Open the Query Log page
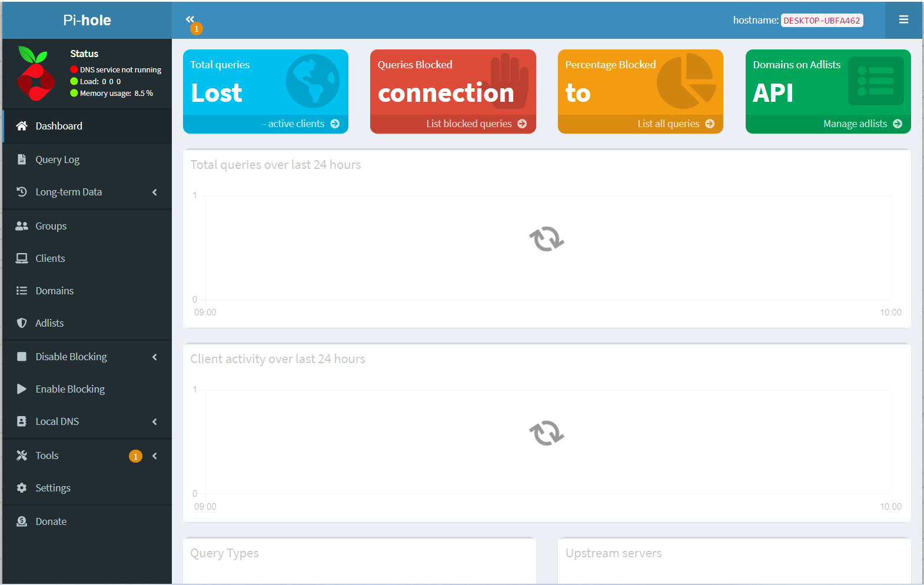This screenshot has height=585, width=924. tap(87, 159)
